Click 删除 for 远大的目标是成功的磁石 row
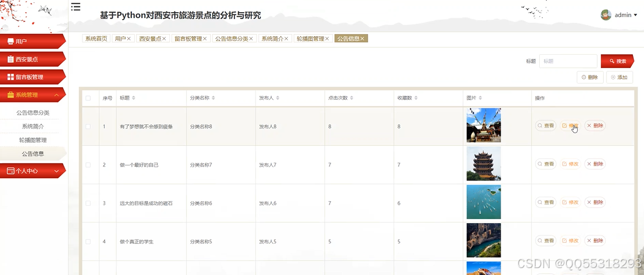Viewport: 644px width, 275px height. coord(595,202)
